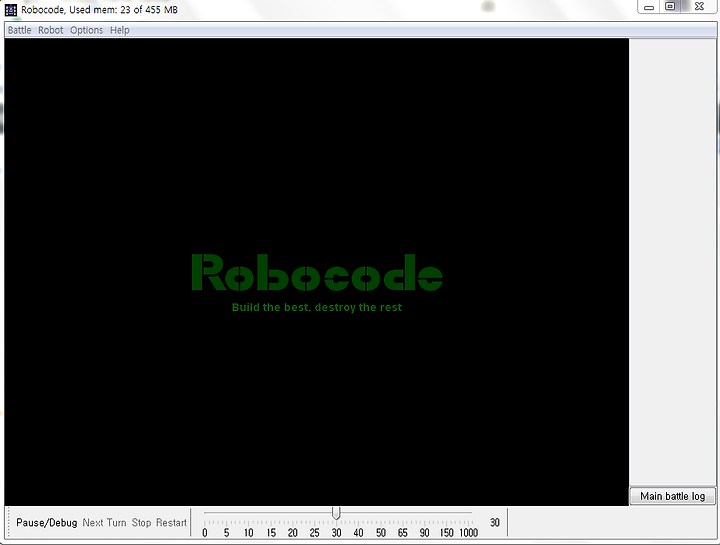Close the Robocode window
Viewport: 720px width, 545px height.
699,6
